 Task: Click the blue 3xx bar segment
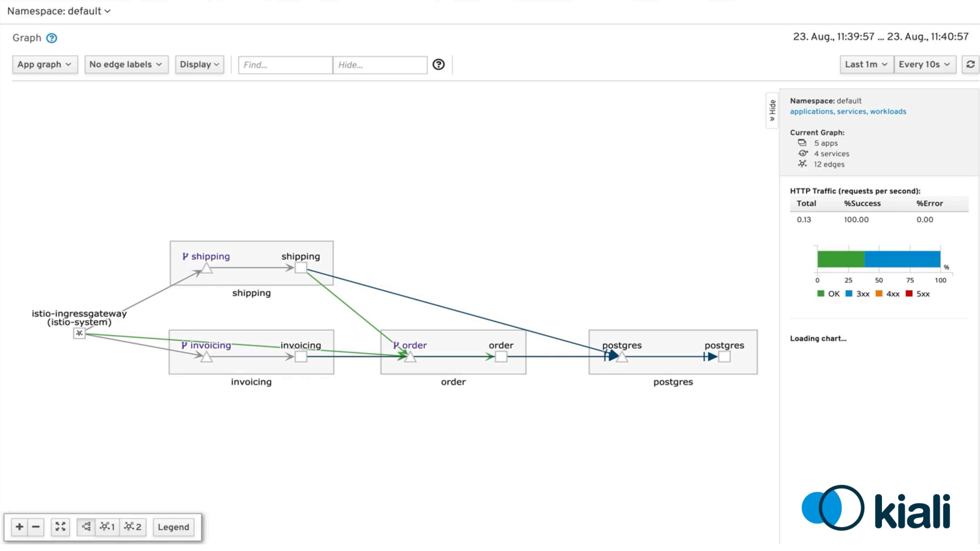point(902,259)
